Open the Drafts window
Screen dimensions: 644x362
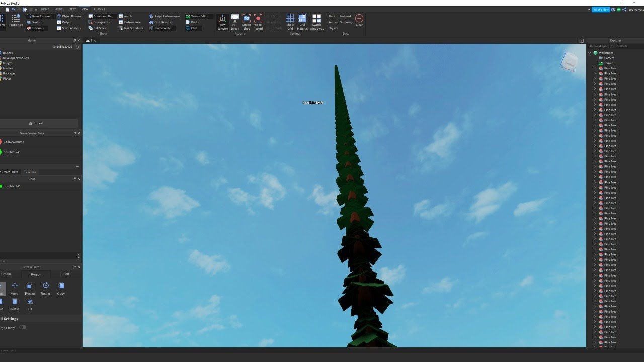pyautogui.click(x=192, y=22)
